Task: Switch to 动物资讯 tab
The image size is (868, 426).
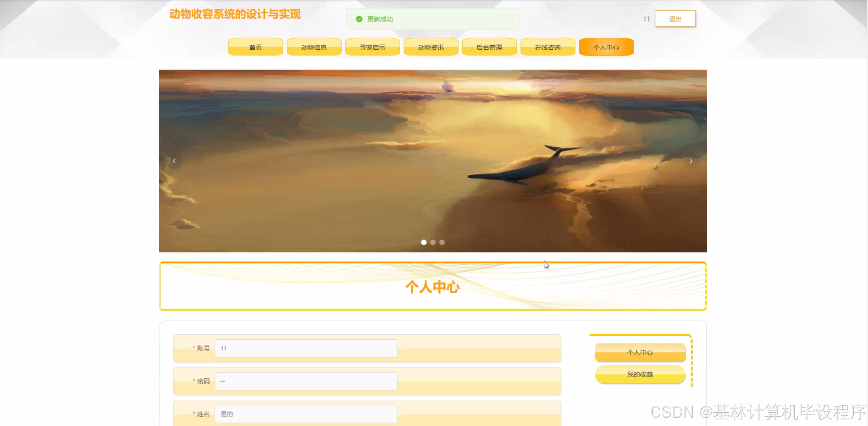Action: point(431,47)
